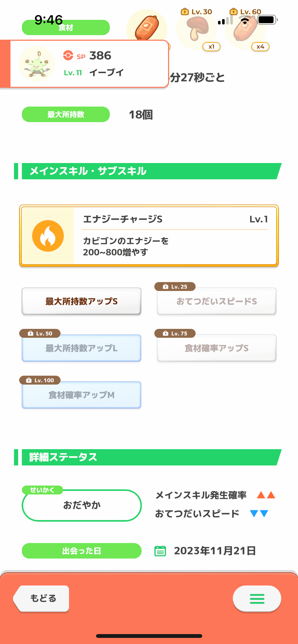Tap the メインスキル・サブスキル section header
Screen dimensions: 298x644
click(x=148, y=171)
